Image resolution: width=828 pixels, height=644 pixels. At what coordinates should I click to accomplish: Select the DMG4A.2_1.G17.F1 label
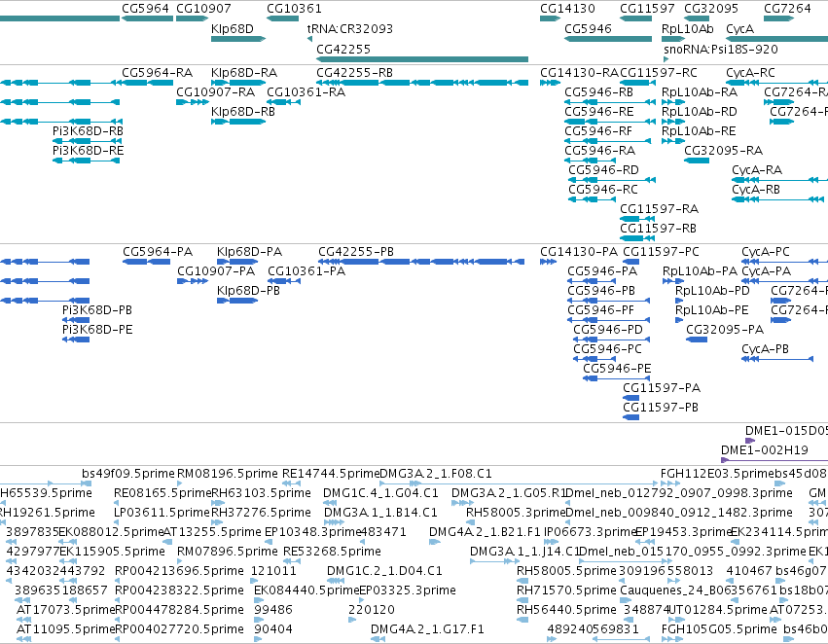coord(427,628)
